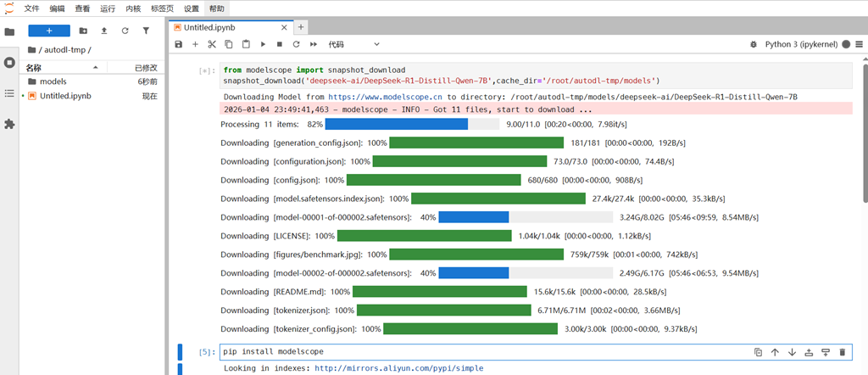Move the pip install cell down
The image size is (868, 375).
(792, 352)
